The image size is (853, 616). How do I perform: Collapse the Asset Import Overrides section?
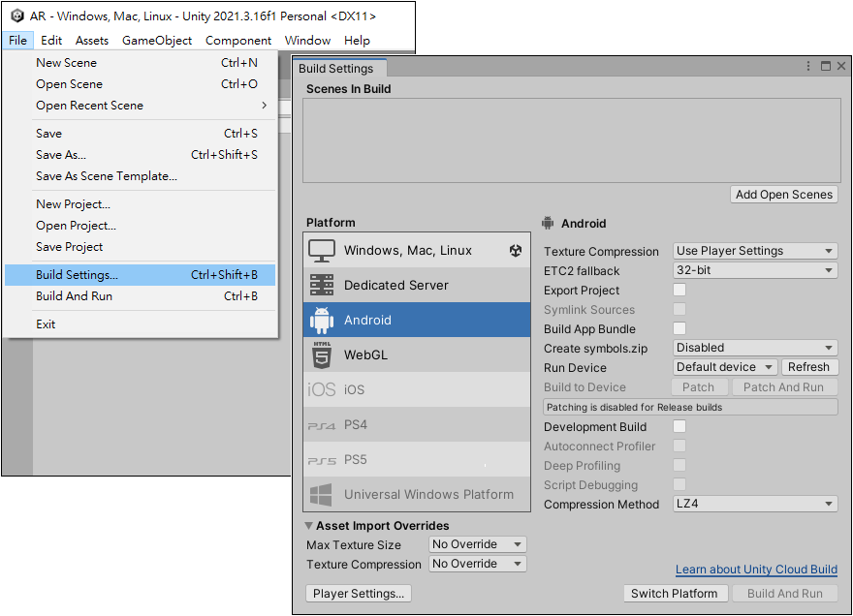(309, 526)
